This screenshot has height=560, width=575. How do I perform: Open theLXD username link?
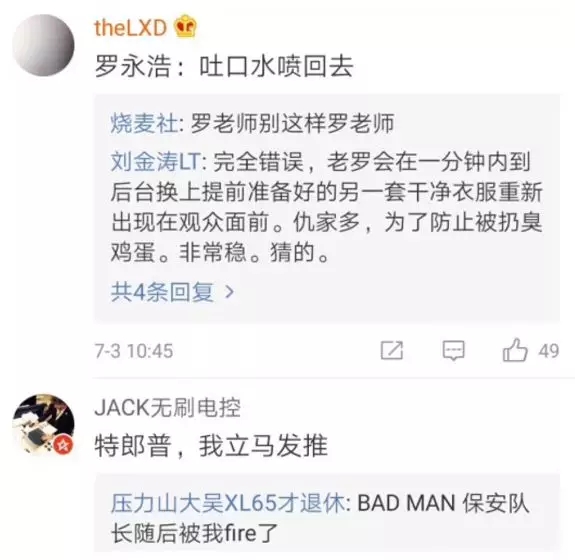(131, 28)
